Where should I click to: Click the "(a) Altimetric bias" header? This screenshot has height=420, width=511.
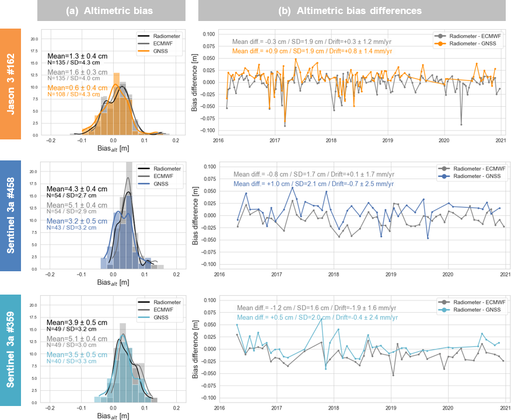coord(112,12)
